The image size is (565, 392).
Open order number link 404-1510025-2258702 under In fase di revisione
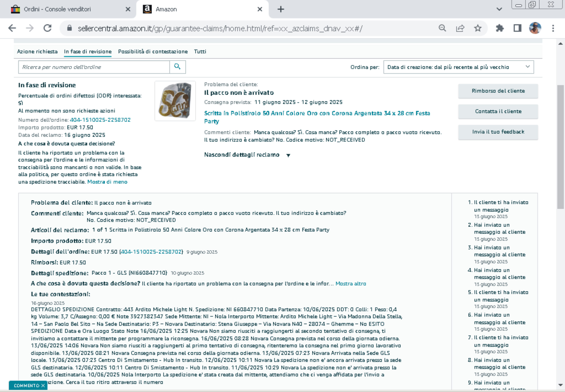click(100, 120)
